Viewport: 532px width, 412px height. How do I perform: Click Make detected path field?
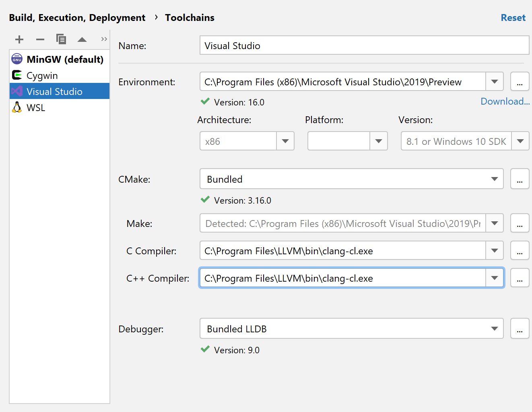tap(342, 223)
